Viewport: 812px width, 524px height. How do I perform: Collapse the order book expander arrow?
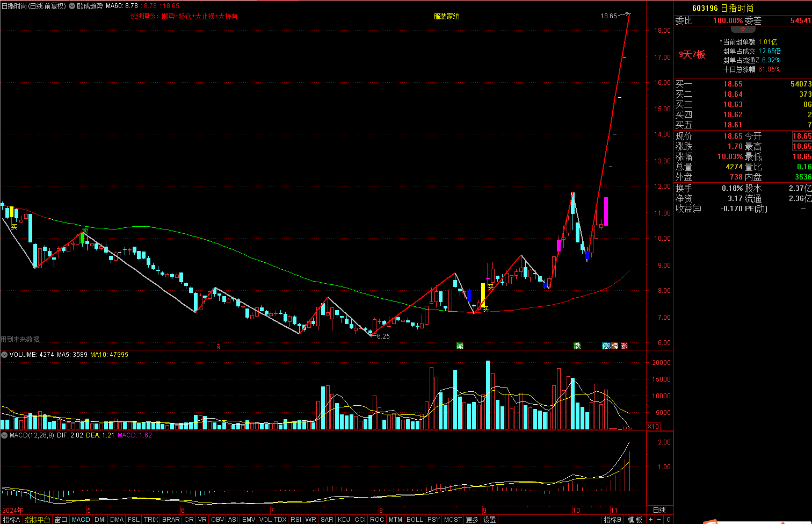pyautogui.click(x=743, y=30)
